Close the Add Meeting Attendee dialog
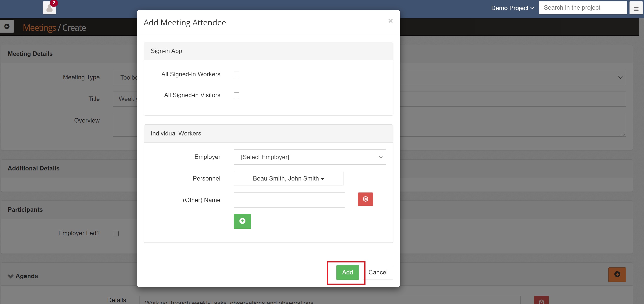This screenshot has width=644, height=304. pos(390,21)
